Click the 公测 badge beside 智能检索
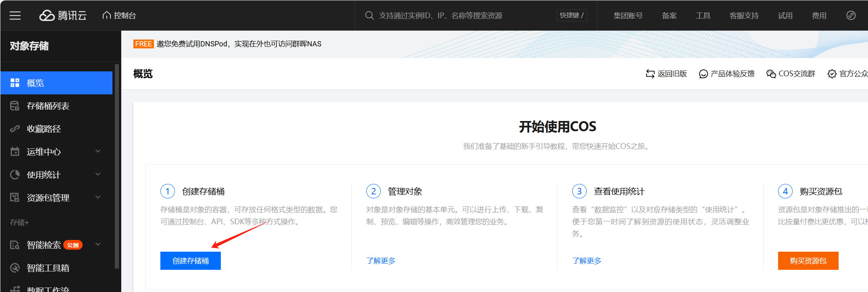 click(x=73, y=245)
